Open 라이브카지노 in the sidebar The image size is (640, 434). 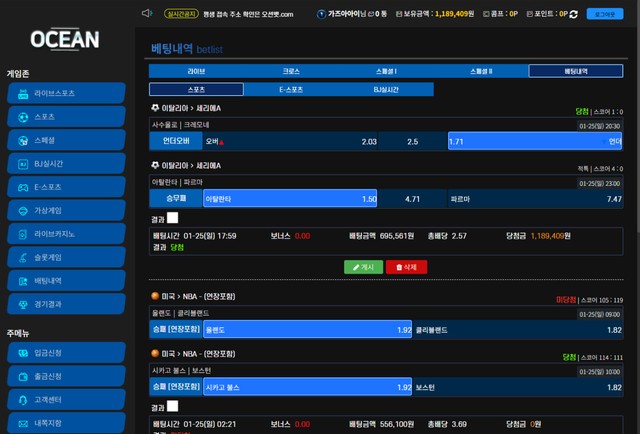66,234
